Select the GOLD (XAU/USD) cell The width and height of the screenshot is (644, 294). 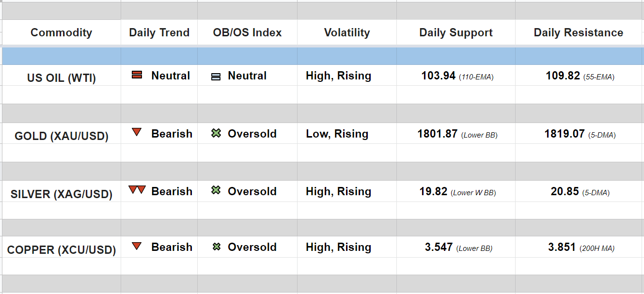click(x=61, y=136)
